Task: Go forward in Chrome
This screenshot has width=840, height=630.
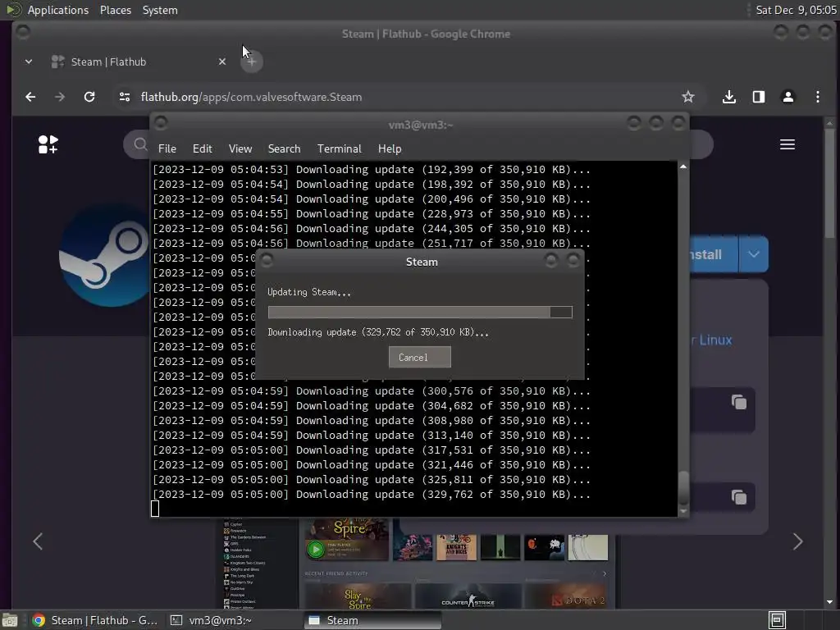Action: pyautogui.click(x=59, y=97)
